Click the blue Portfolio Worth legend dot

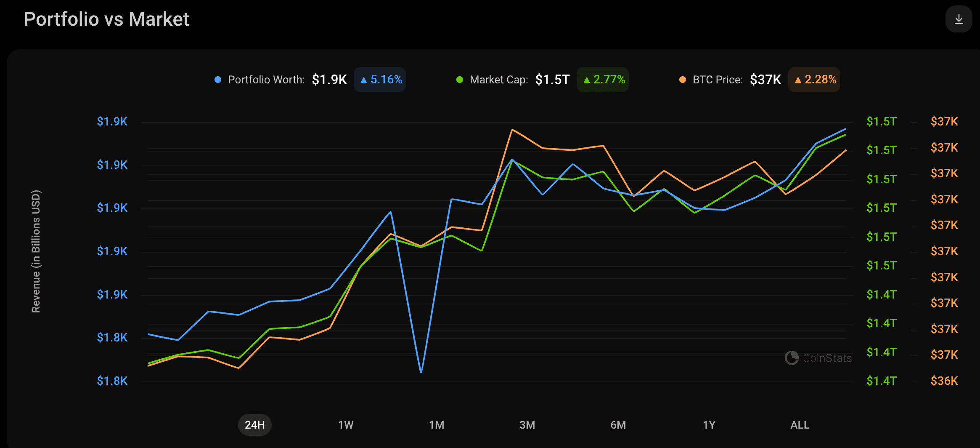(x=218, y=80)
